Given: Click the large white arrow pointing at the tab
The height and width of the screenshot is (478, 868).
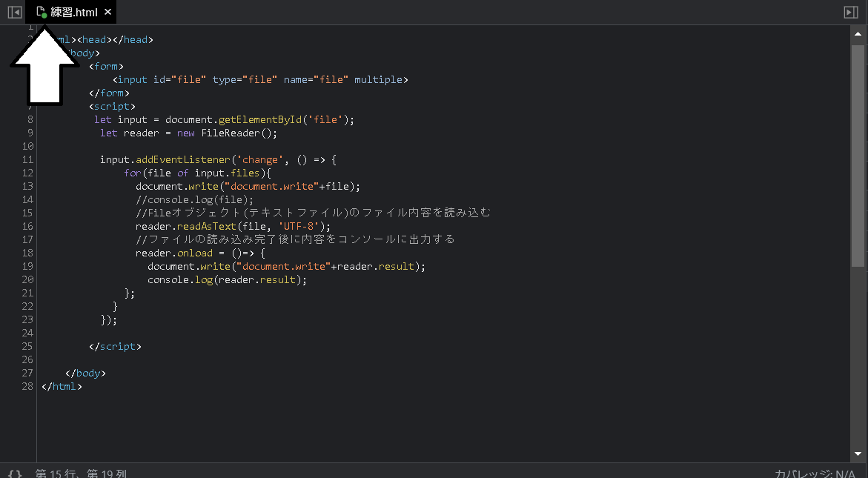Looking at the screenshot, I should tap(44, 67).
